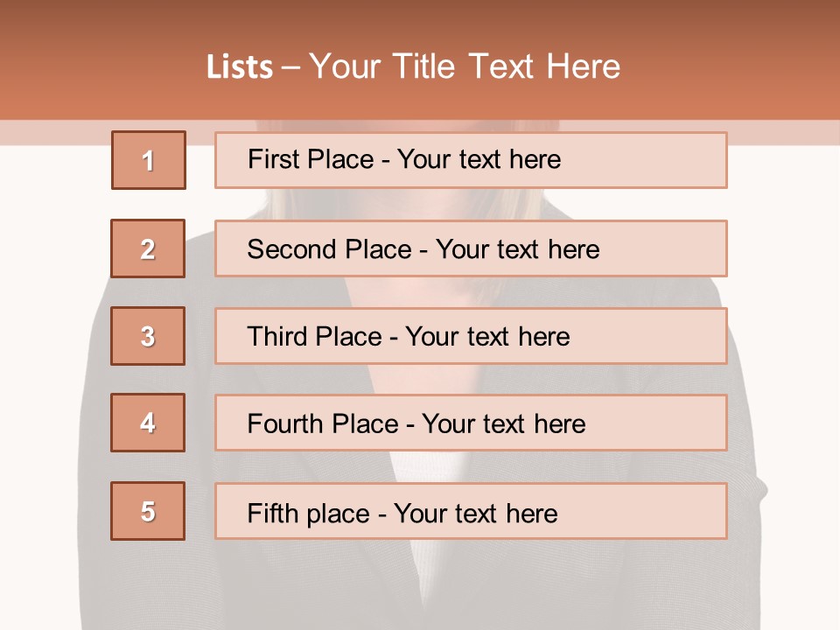840x630 pixels.
Task: Click the number 1 box
Action: pos(149,160)
